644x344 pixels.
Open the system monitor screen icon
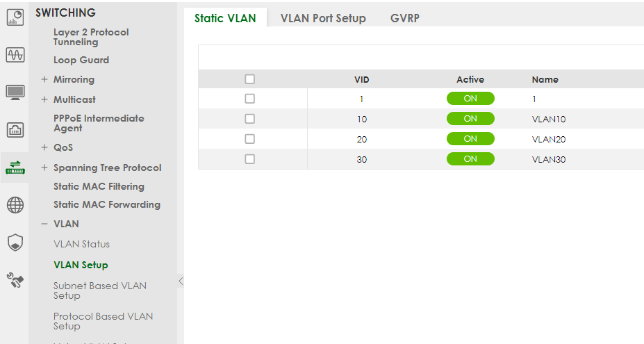[15, 92]
